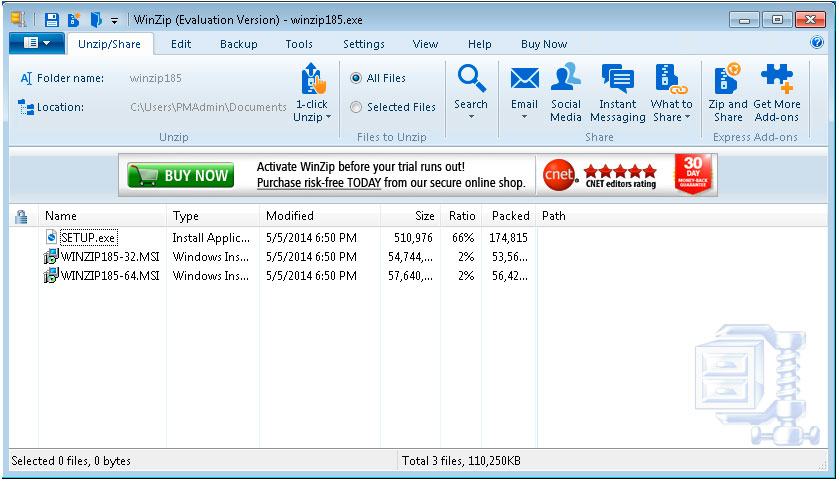This screenshot has width=839, height=480.
Task: Click the Zip and Share add-on icon
Action: [x=727, y=78]
